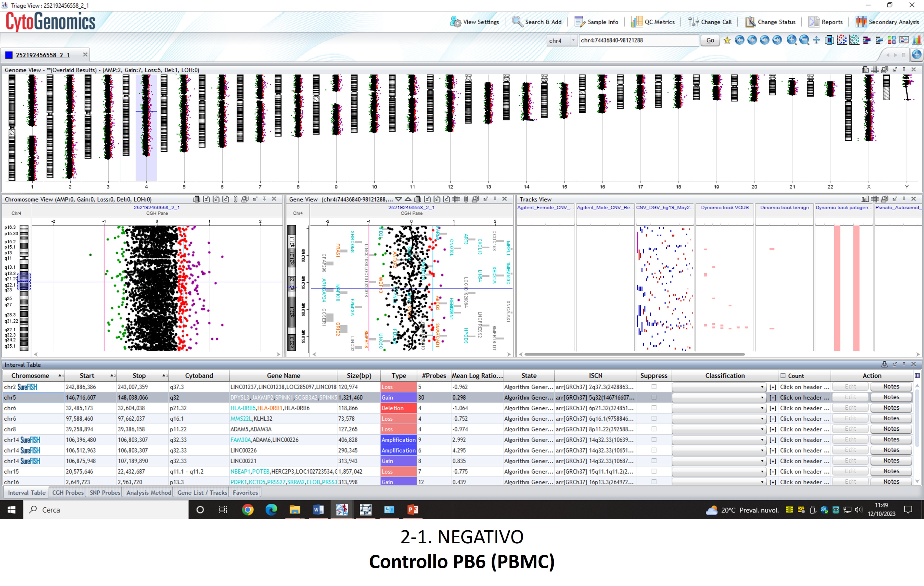Switch to the CGH Probes tab

point(68,493)
